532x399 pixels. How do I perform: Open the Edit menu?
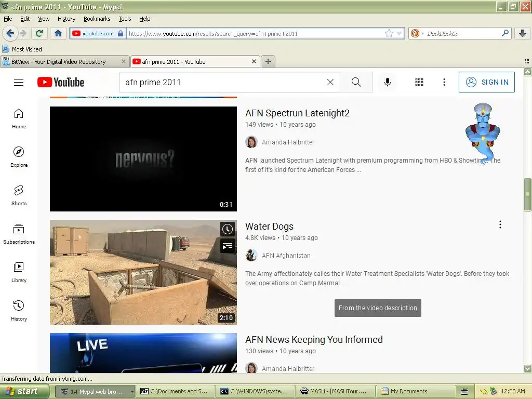pos(25,19)
